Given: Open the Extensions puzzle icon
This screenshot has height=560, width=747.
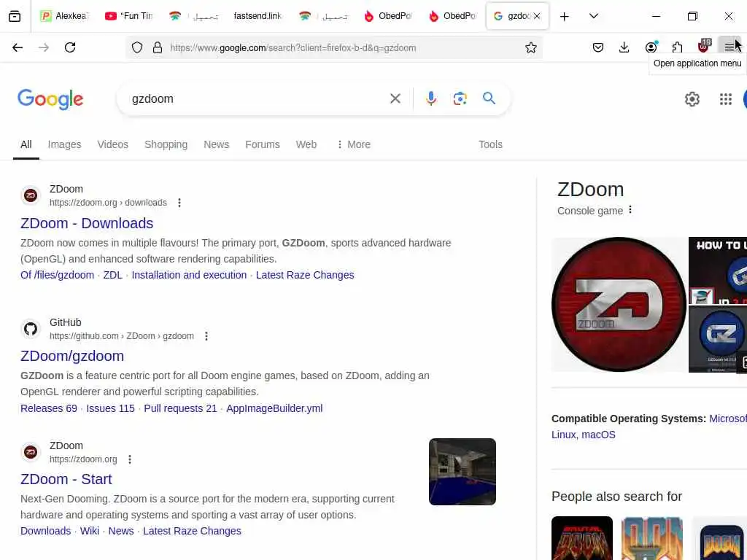Looking at the screenshot, I should (x=677, y=47).
